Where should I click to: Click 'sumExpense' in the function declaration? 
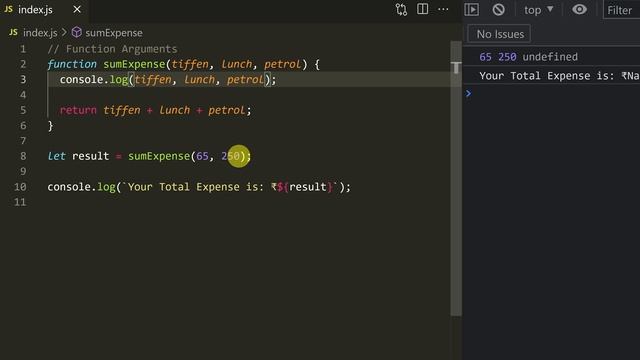tap(134, 64)
